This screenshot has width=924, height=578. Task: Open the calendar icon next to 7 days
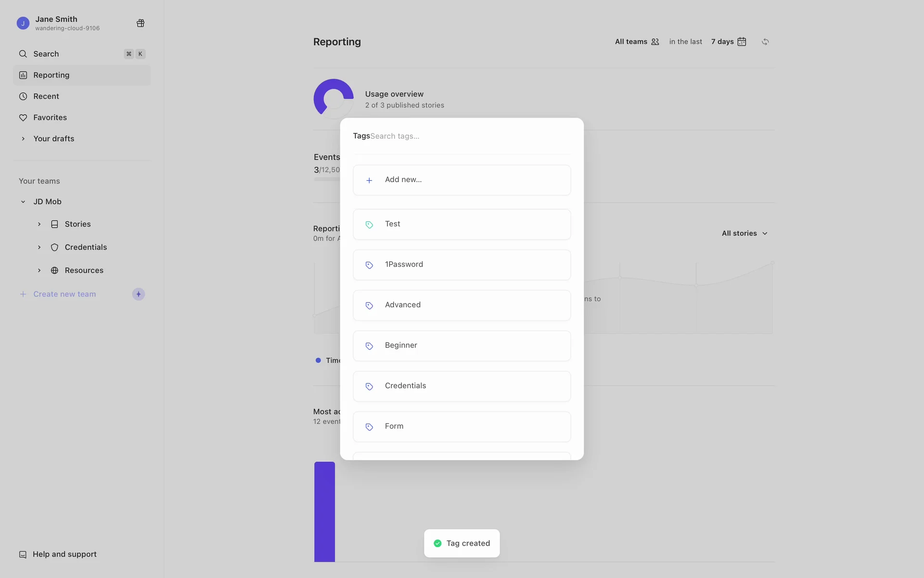point(742,42)
